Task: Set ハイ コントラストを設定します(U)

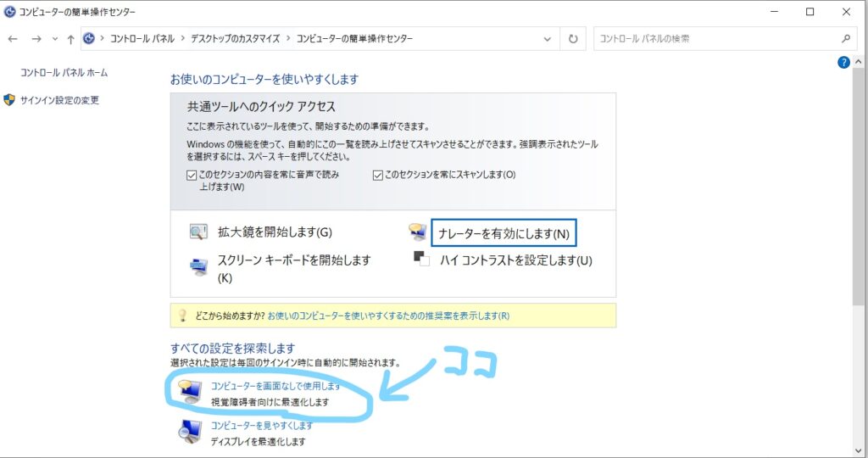Action: (516, 260)
